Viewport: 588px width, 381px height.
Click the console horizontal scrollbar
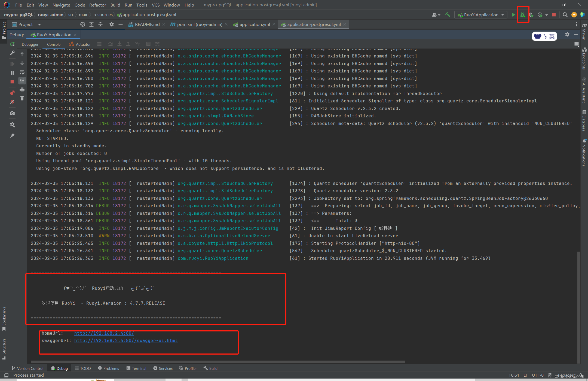[x=218, y=362]
